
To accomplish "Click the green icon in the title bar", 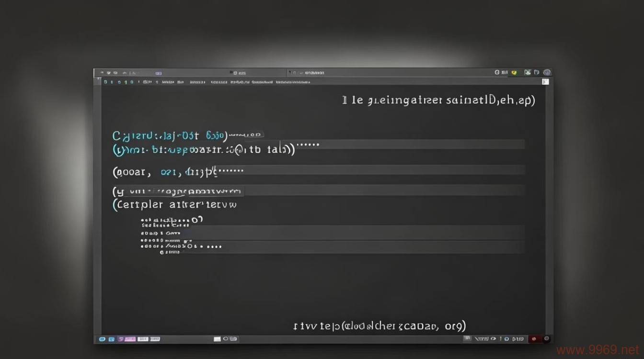I will coord(528,73).
